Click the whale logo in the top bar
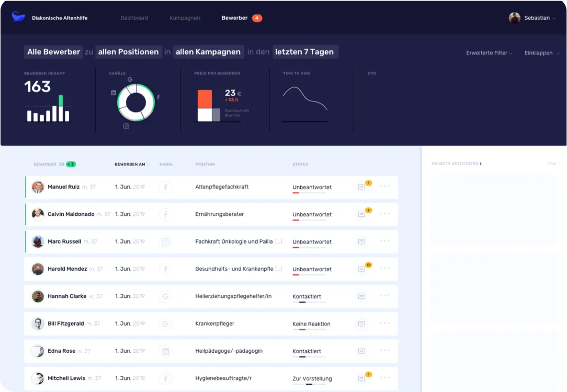 [x=18, y=16]
